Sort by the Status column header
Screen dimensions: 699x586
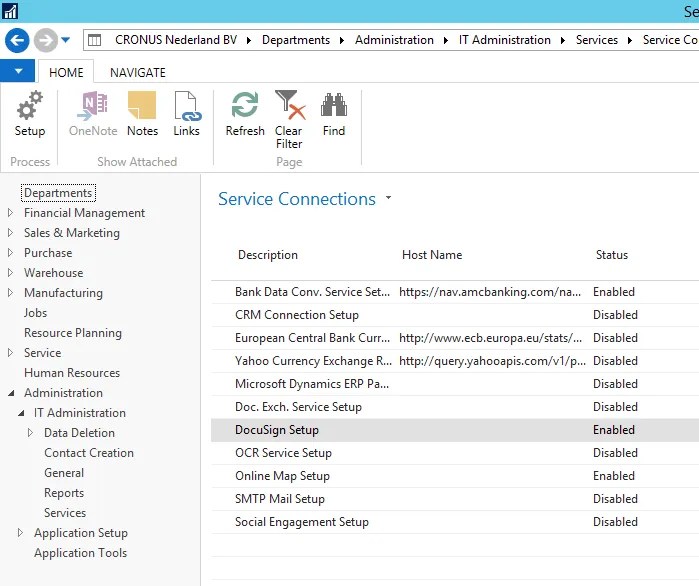point(612,255)
